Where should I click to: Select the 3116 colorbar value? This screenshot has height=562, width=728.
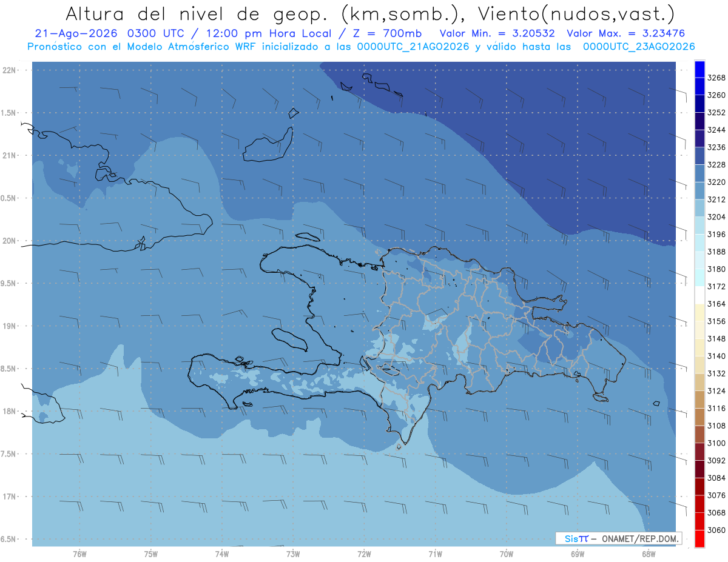pos(716,408)
